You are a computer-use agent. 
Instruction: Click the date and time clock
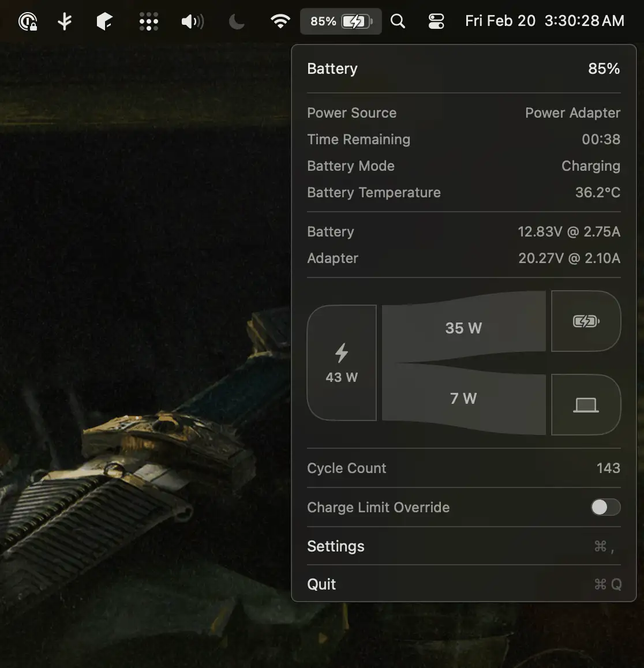pos(544,21)
